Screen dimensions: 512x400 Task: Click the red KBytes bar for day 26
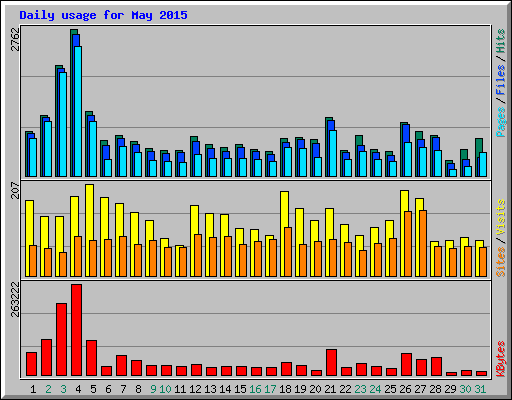coord(406,364)
